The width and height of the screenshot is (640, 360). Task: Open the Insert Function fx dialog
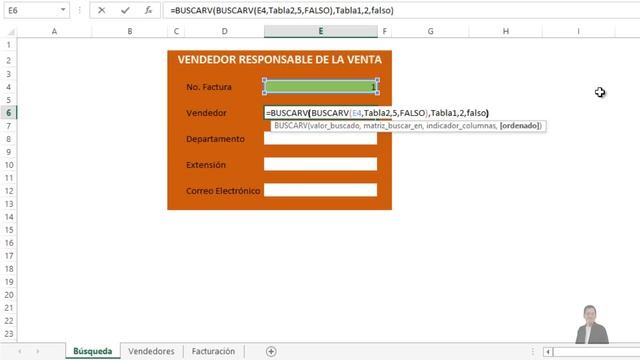tap(148, 10)
